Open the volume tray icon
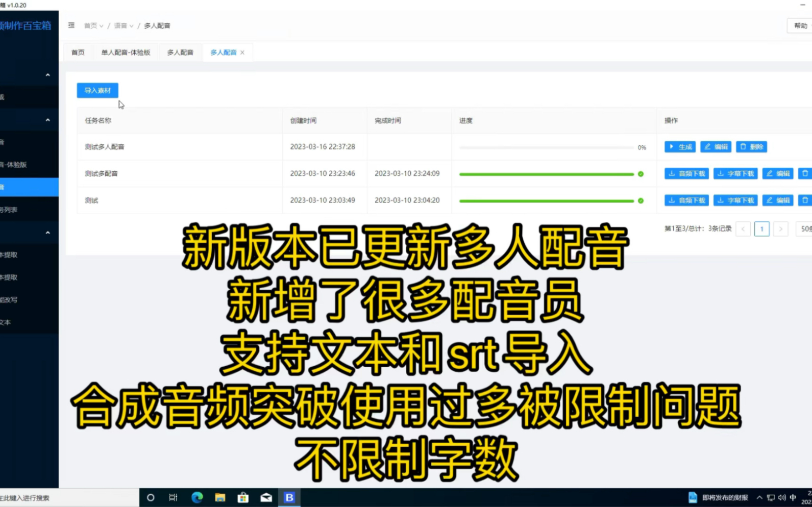The width and height of the screenshot is (812, 507). pyautogui.click(x=782, y=497)
